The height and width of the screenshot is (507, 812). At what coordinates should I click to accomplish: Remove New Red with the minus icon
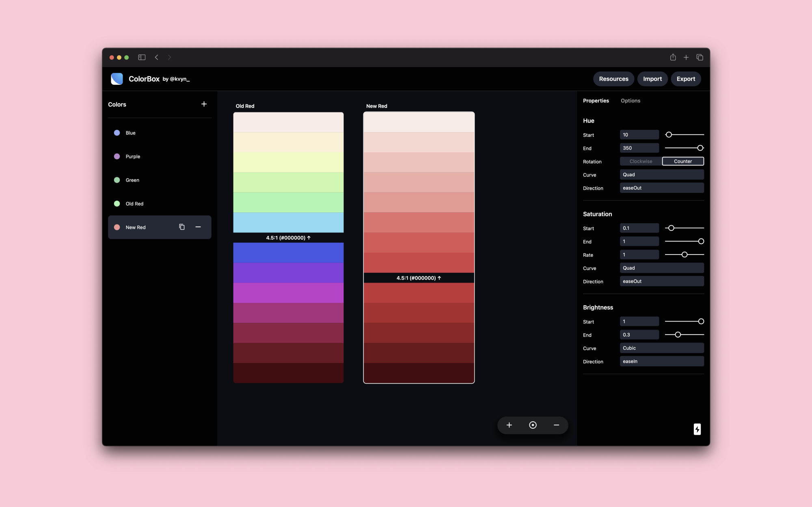(x=199, y=227)
